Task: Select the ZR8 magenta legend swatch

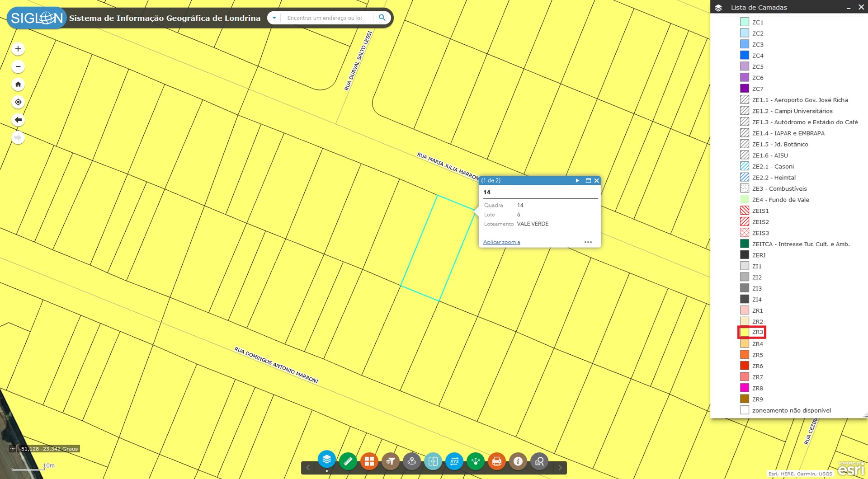Action: [x=744, y=388]
